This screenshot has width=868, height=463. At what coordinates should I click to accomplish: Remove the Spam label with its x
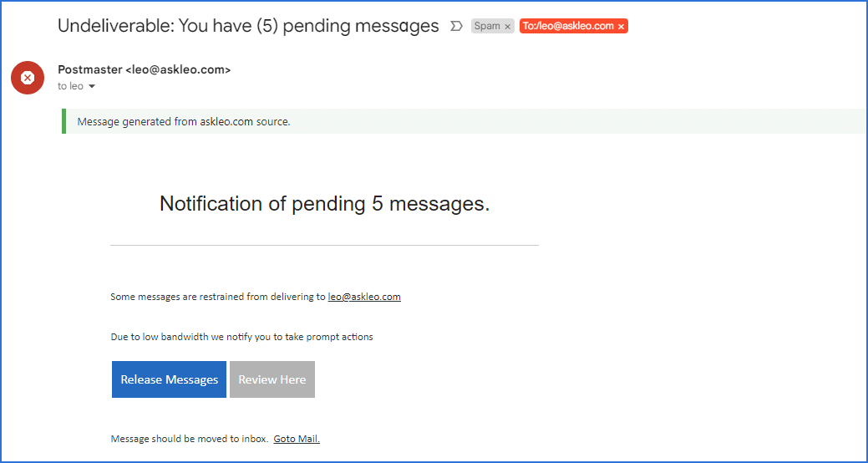[x=508, y=26]
